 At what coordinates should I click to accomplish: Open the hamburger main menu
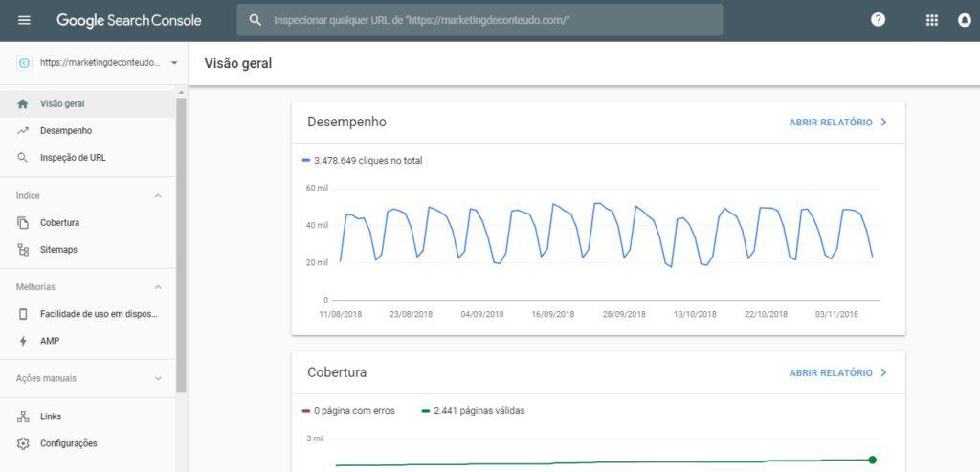(x=24, y=20)
